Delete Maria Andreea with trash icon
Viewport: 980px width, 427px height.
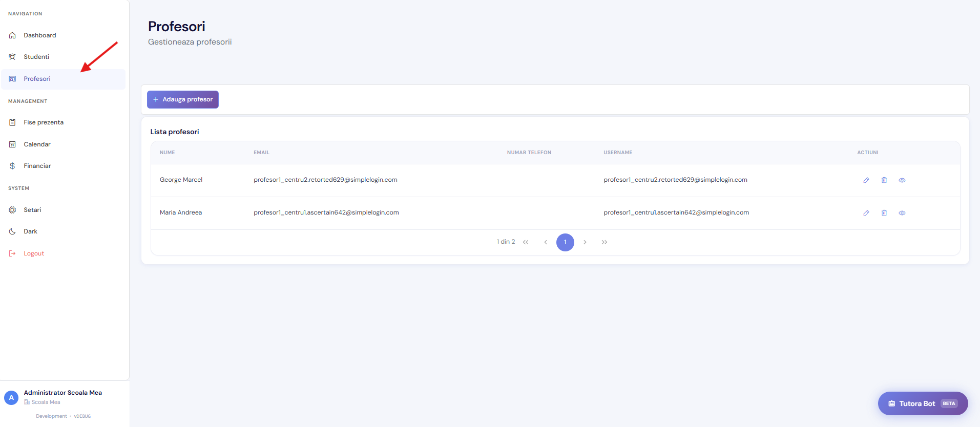(884, 213)
